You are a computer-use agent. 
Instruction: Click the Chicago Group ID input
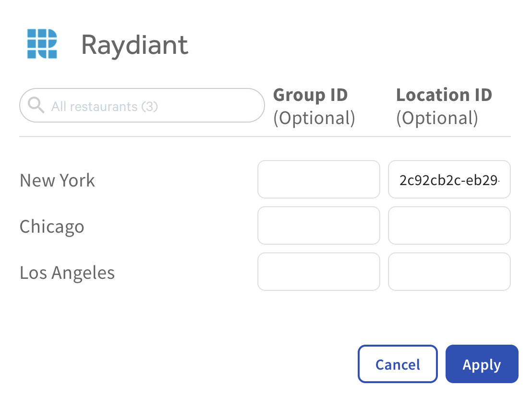tap(319, 225)
